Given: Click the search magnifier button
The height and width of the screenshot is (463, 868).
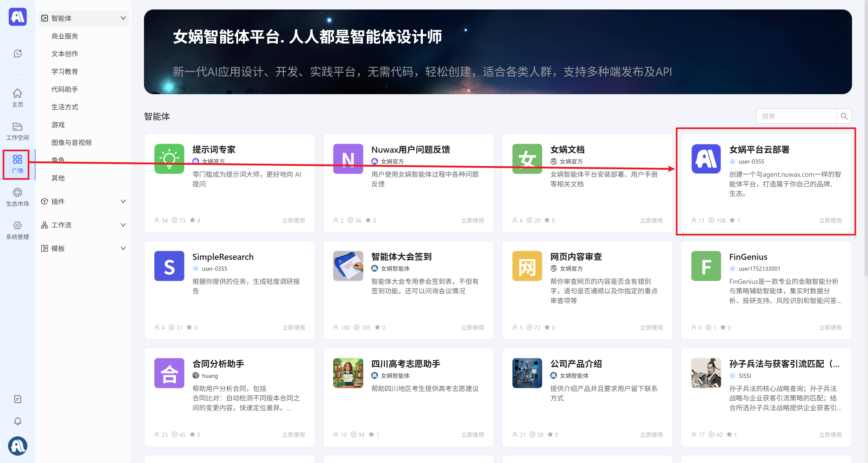Looking at the screenshot, I should click(x=844, y=116).
